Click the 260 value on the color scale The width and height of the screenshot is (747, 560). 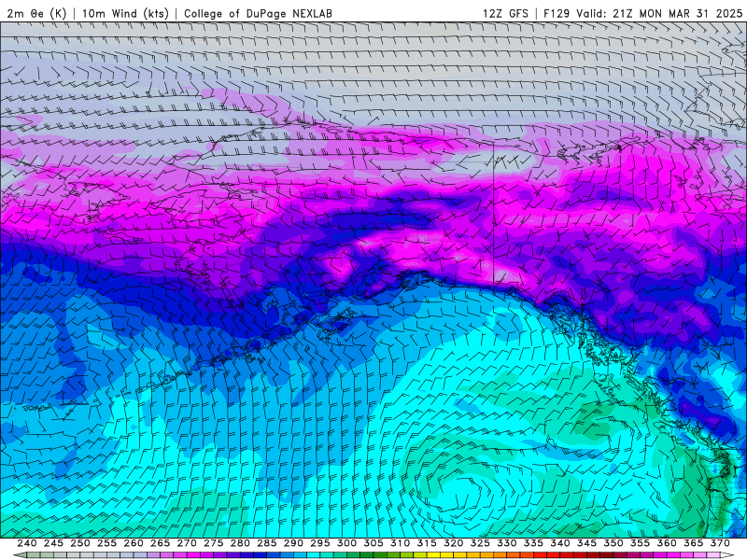(x=134, y=543)
